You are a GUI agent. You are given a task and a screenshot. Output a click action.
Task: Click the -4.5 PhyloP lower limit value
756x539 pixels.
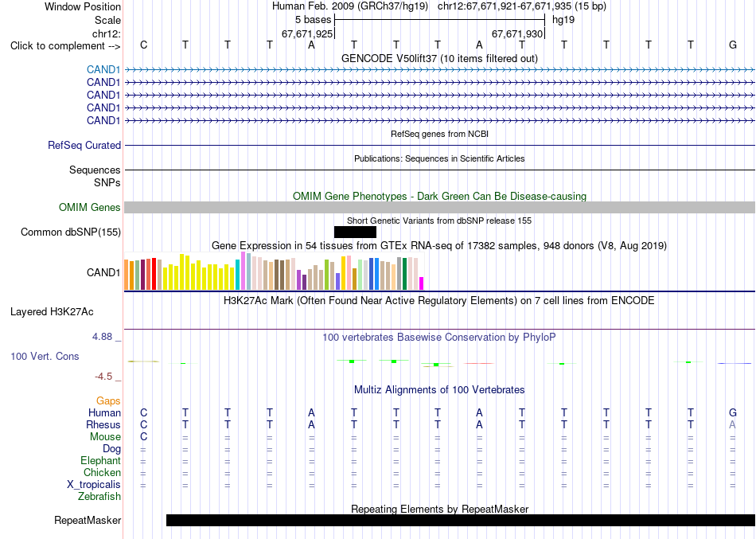pyautogui.click(x=103, y=377)
